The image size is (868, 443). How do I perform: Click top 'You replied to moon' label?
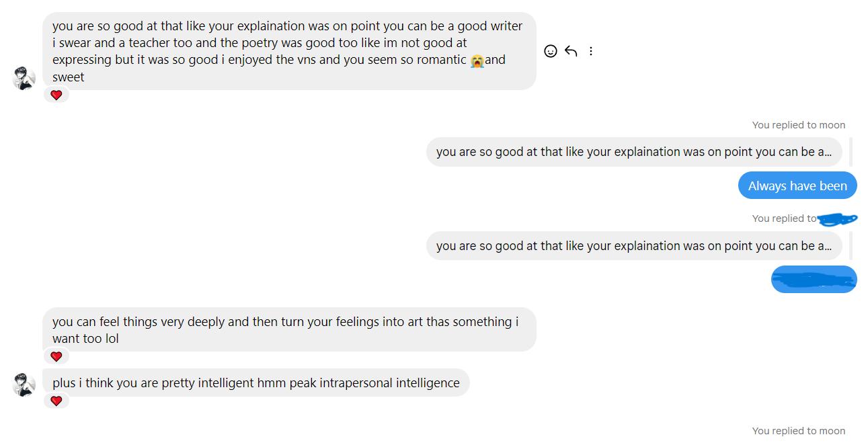(798, 125)
